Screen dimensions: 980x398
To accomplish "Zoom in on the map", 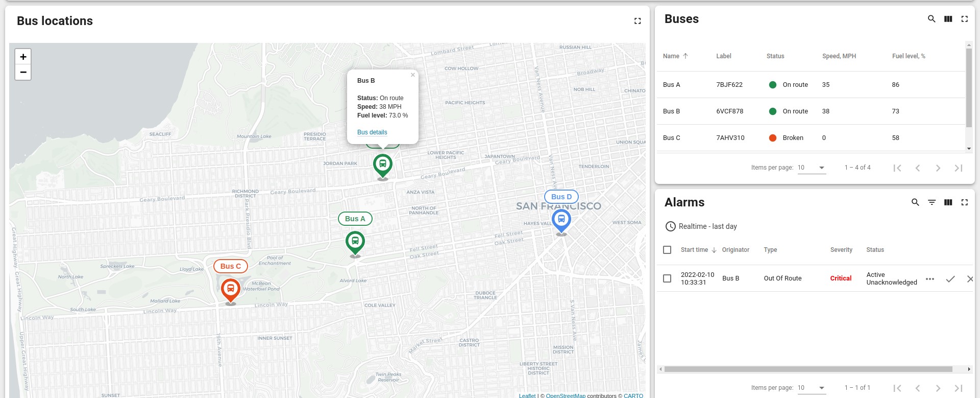I will [23, 57].
